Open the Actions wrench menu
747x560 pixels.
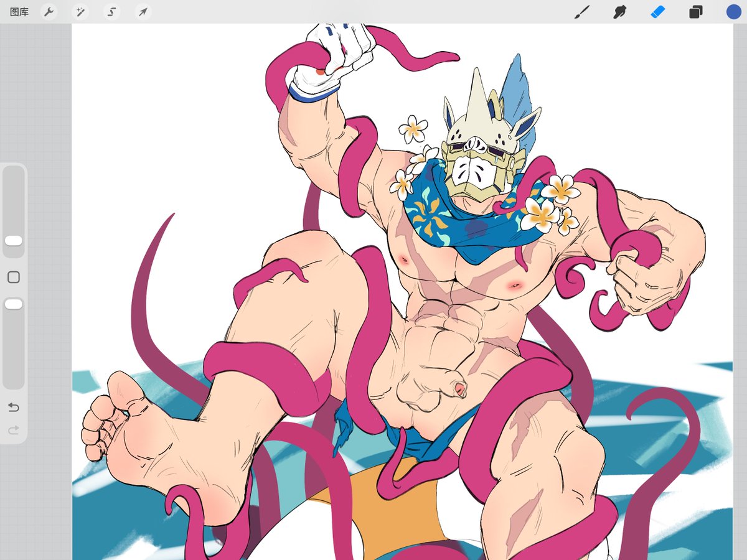coord(49,12)
